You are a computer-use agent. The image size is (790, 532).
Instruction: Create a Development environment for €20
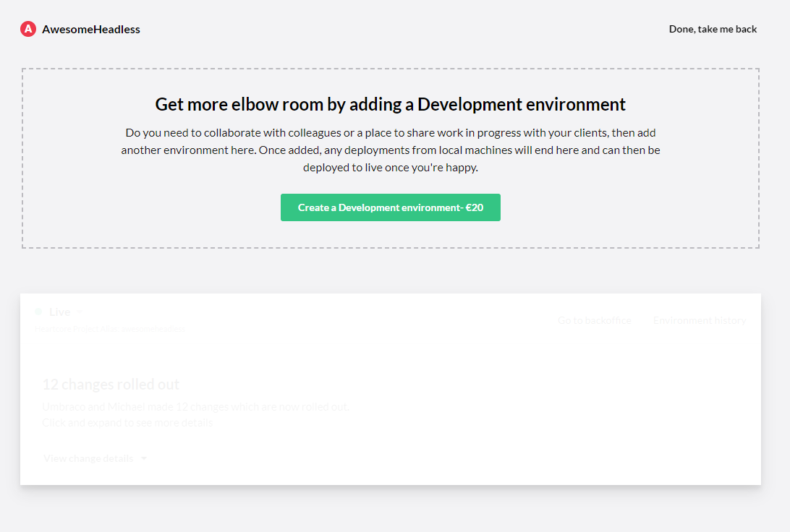coord(390,207)
